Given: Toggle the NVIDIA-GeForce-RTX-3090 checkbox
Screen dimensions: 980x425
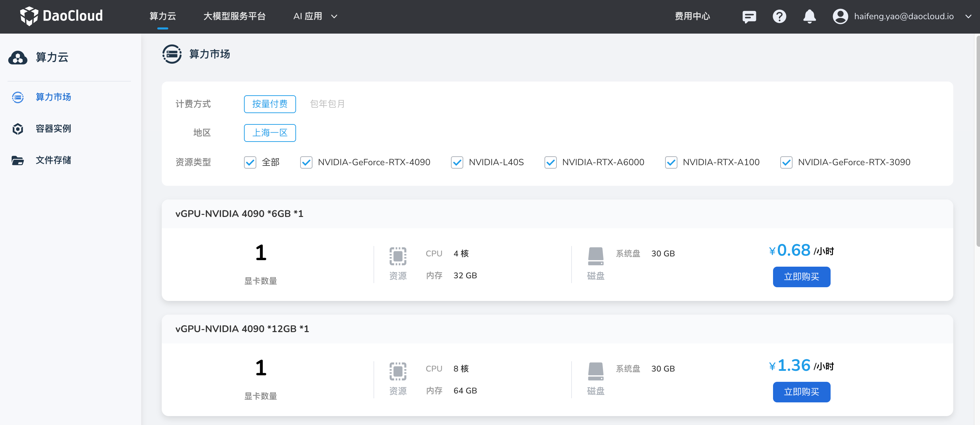Looking at the screenshot, I should [x=786, y=162].
